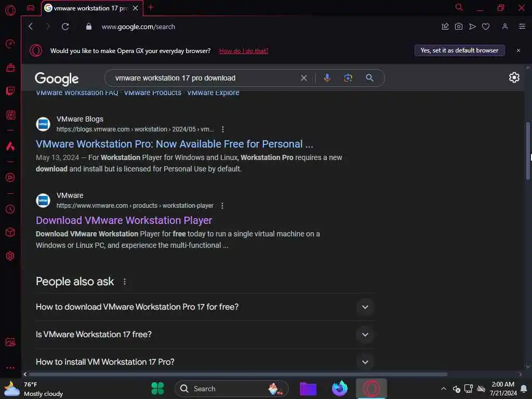Open the GX Cleaner chip icon in sidebar
Image resolution: width=532 pixels, height=399 pixels.
click(10, 115)
